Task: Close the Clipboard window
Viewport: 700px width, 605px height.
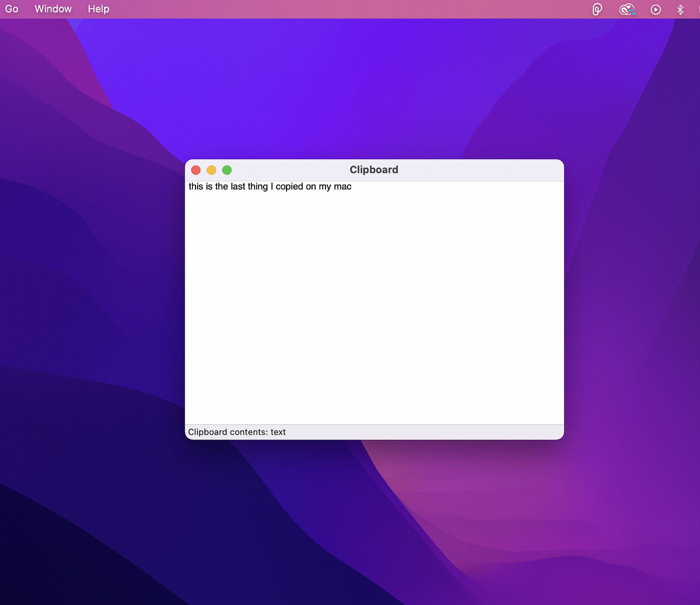Action: click(x=195, y=170)
